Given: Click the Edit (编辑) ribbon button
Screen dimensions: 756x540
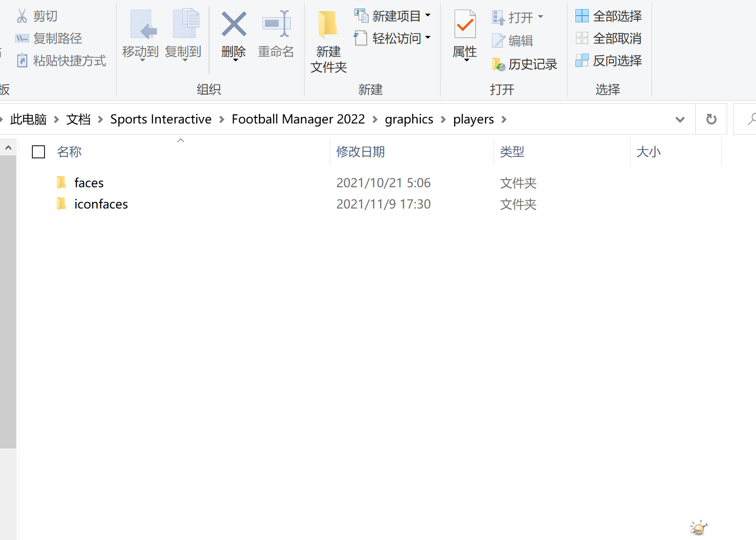Looking at the screenshot, I should [x=513, y=41].
